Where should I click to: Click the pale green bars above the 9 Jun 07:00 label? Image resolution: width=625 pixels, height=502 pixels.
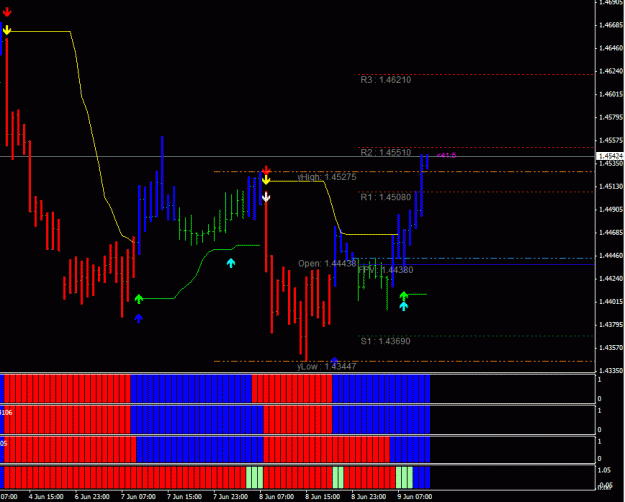tap(404, 478)
